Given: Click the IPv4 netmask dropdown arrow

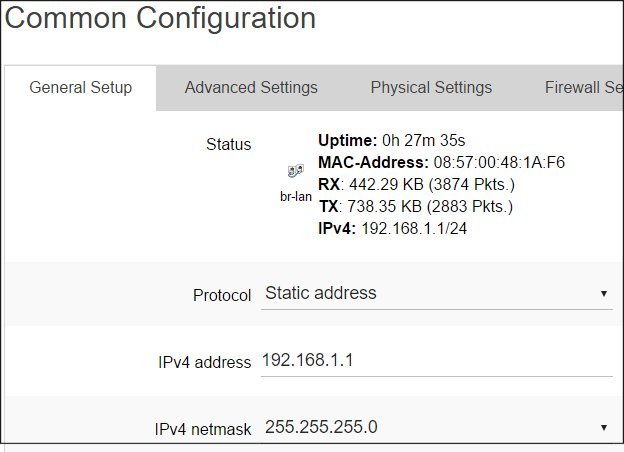Looking at the screenshot, I should 604,428.
